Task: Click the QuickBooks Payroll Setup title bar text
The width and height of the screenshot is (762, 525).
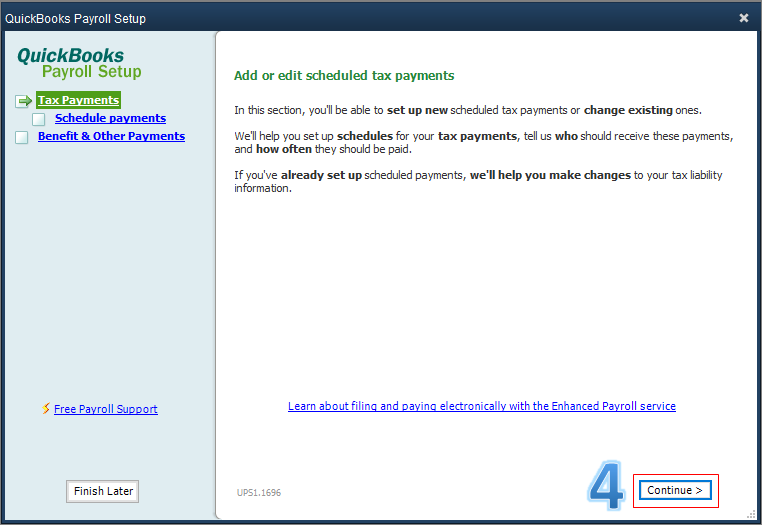Action: [75, 18]
